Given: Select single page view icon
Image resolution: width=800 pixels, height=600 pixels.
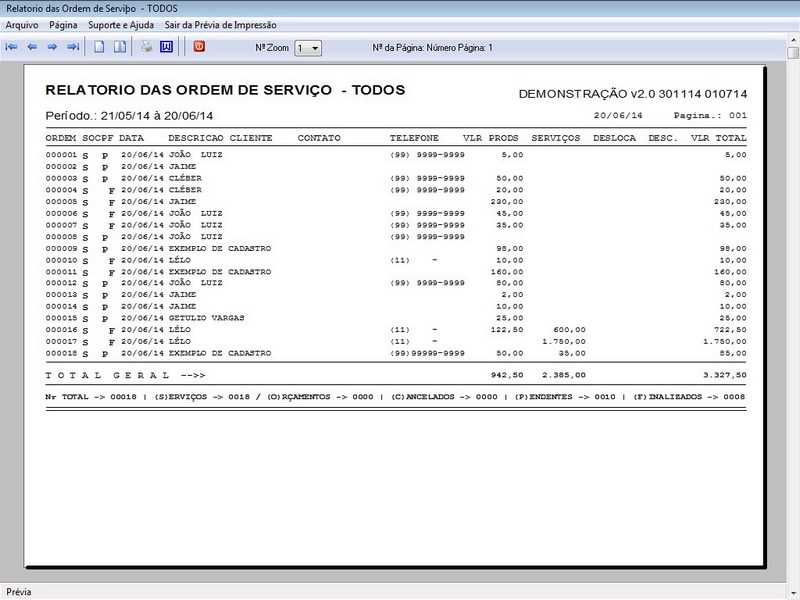Looking at the screenshot, I should 99,47.
